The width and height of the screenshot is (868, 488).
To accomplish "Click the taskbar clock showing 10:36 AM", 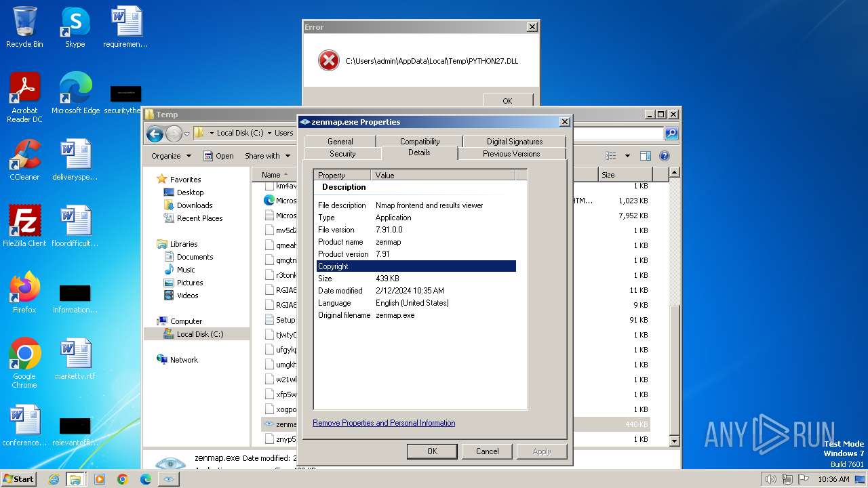I will [x=833, y=479].
